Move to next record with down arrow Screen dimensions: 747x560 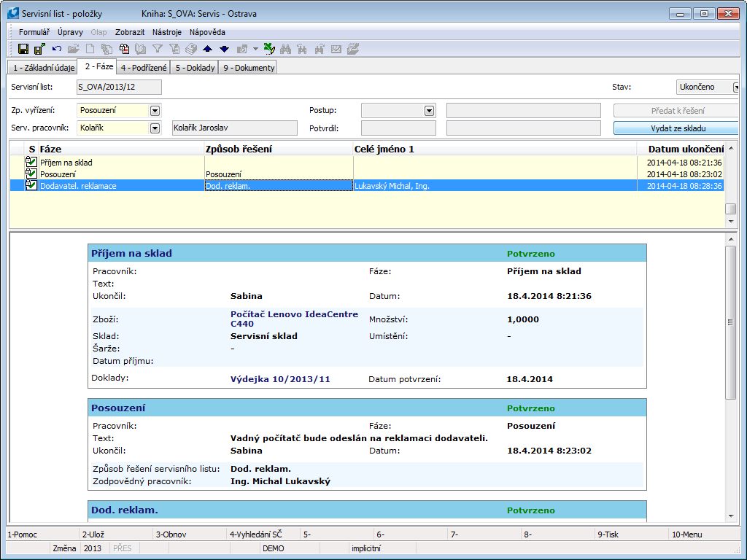(224, 49)
